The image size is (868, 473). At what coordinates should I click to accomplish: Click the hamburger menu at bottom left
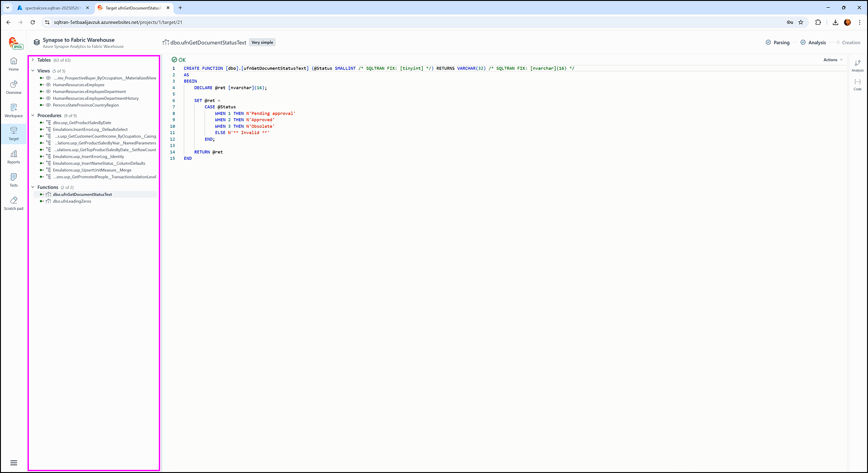point(14,463)
